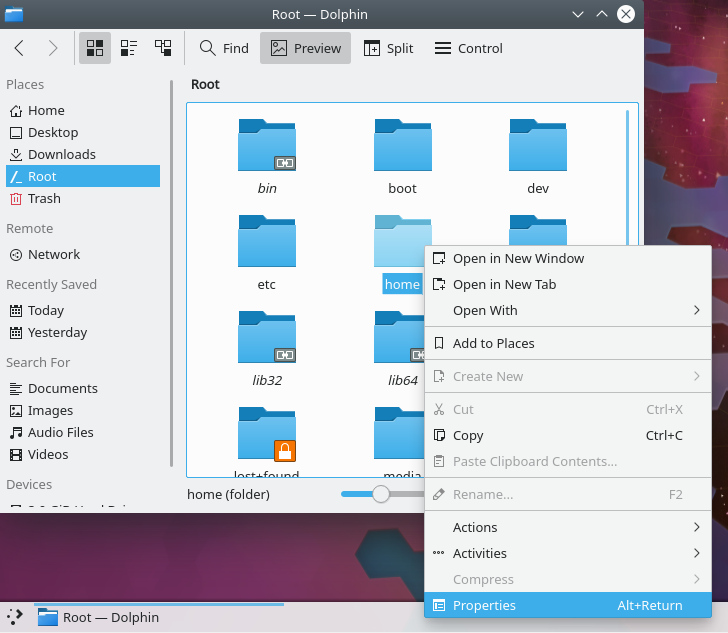Select the lib32 folder icon
The width and height of the screenshot is (728, 633).
[x=267, y=337]
